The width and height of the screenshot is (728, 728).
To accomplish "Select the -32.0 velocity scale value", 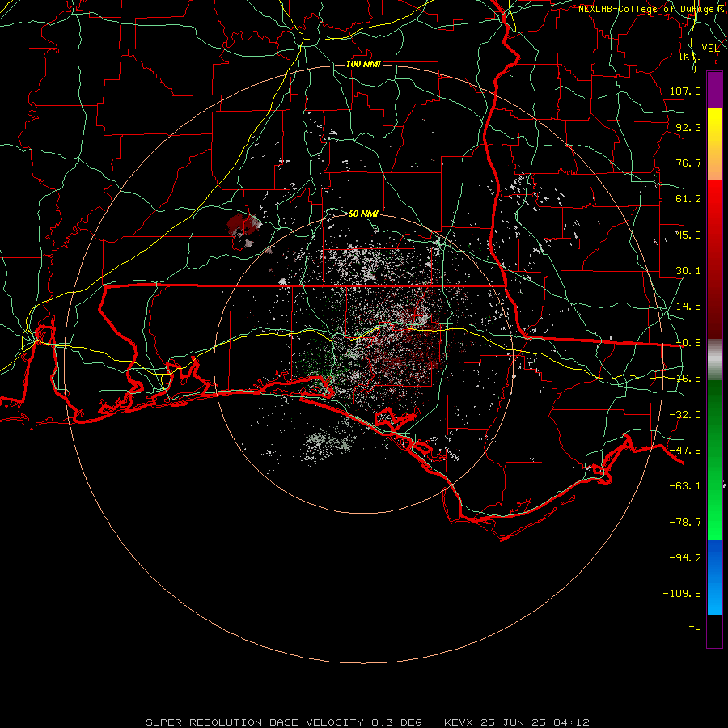I will [685, 415].
